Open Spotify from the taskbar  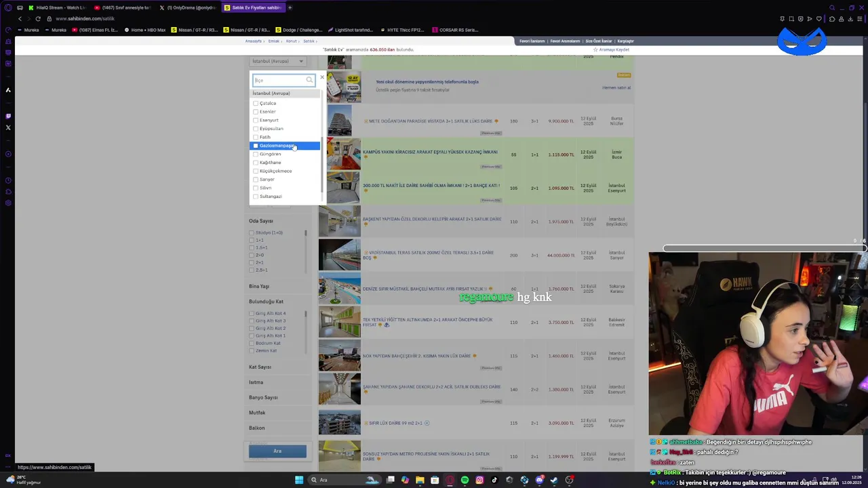click(465, 480)
